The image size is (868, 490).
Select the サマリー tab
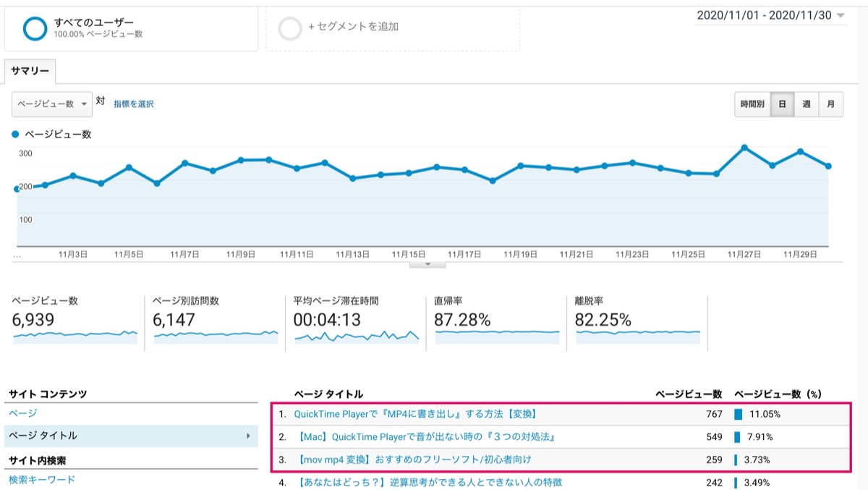coord(30,71)
